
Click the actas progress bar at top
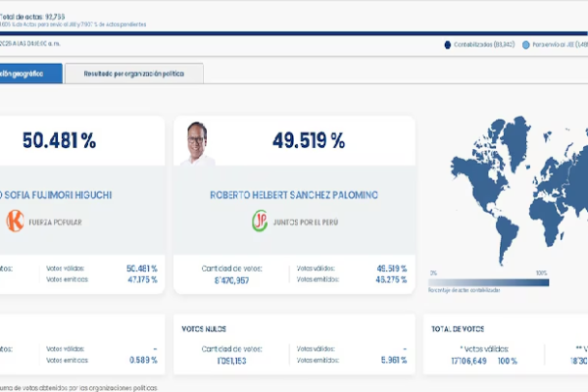pyautogui.click(x=294, y=33)
